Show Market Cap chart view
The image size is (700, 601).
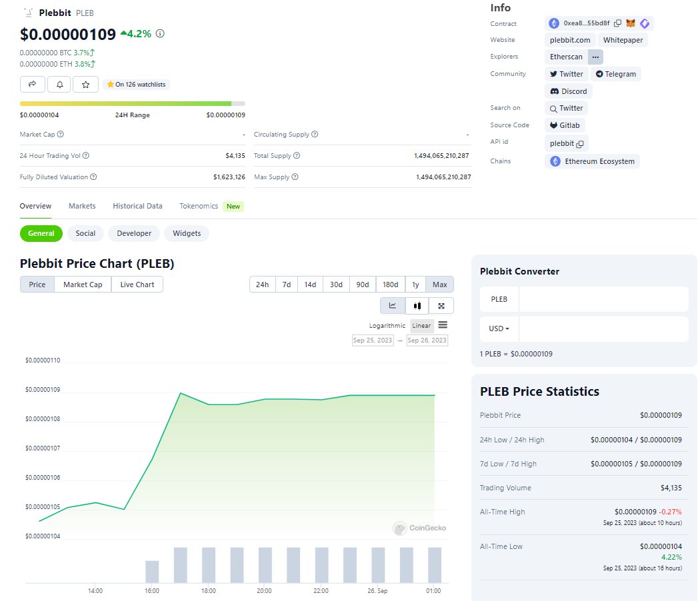point(83,285)
